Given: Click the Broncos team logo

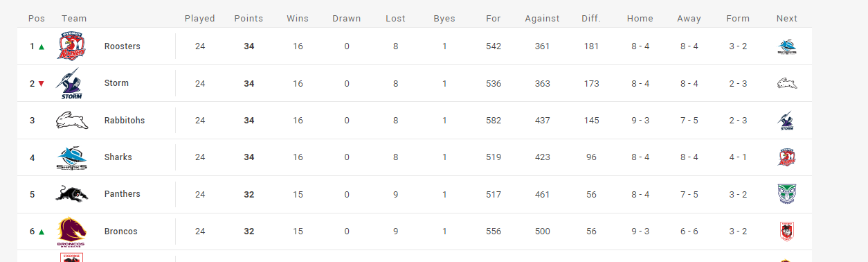Looking at the screenshot, I should (x=72, y=232).
